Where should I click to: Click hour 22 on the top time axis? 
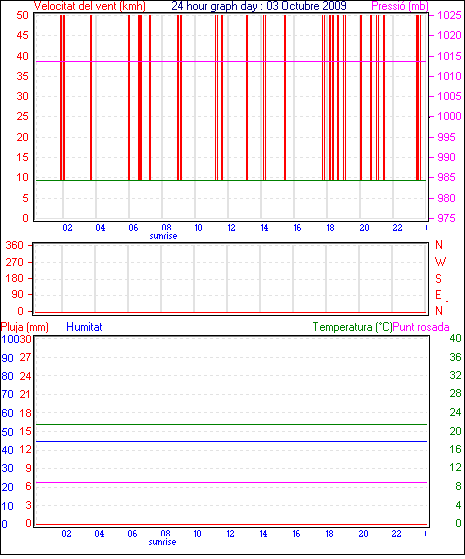(x=397, y=227)
